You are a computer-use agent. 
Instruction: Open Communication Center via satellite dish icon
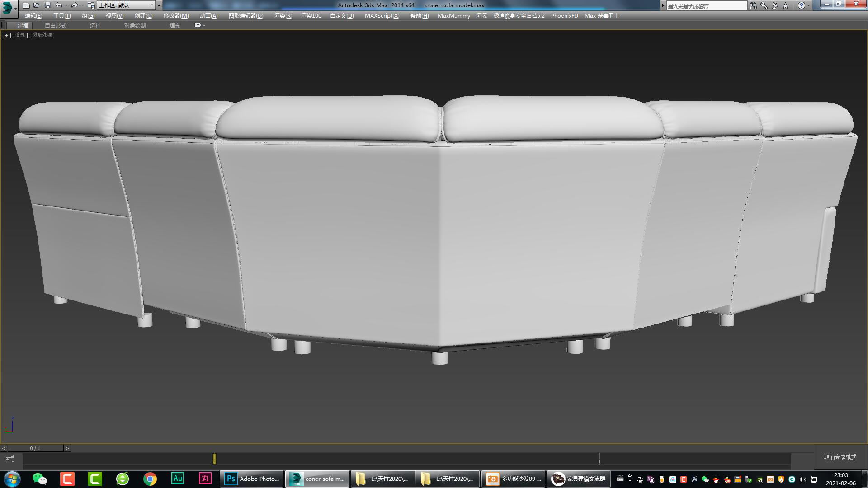775,6
